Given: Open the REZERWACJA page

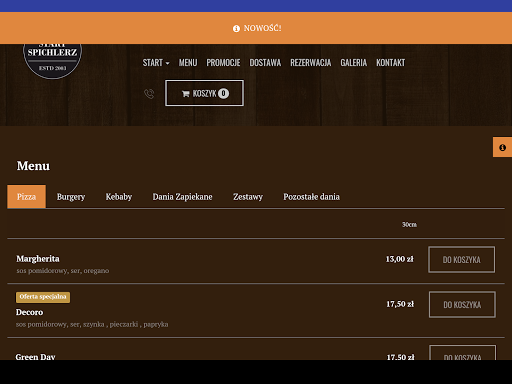Looking at the screenshot, I should pyautogui.click(x=311, y=63).
